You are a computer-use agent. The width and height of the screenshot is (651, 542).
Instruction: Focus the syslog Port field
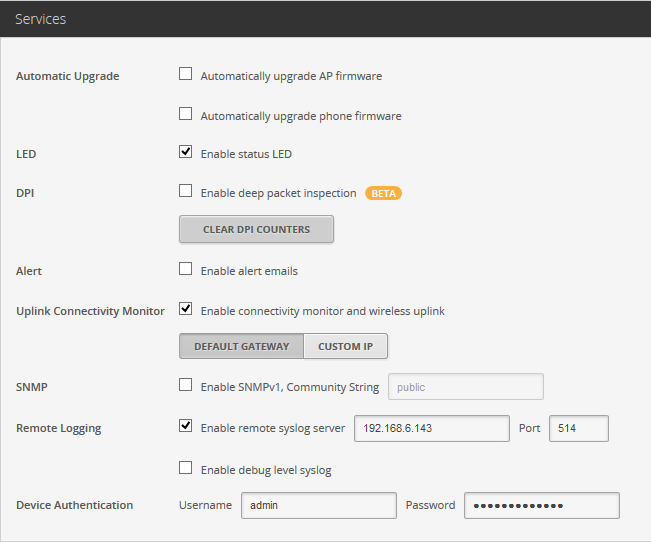click(x=578, y=428)
